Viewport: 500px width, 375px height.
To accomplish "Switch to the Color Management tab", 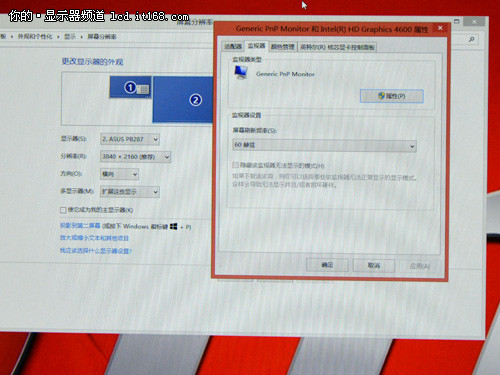I will pos(283,47).
